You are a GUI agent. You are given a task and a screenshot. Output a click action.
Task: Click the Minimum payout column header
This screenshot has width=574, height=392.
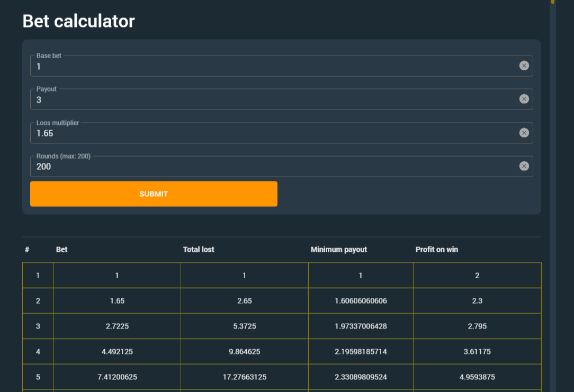pyautogui.click(x=338, y=250)
